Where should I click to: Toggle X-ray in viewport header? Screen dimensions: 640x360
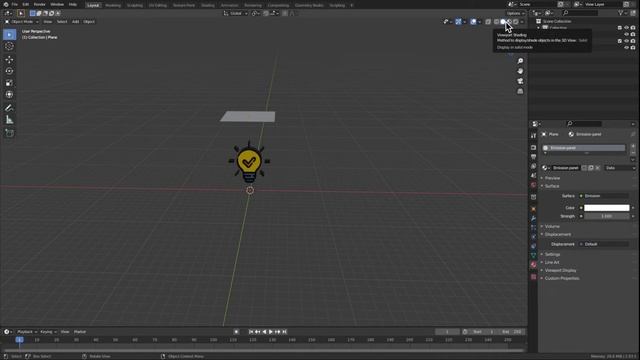[488, 22]
